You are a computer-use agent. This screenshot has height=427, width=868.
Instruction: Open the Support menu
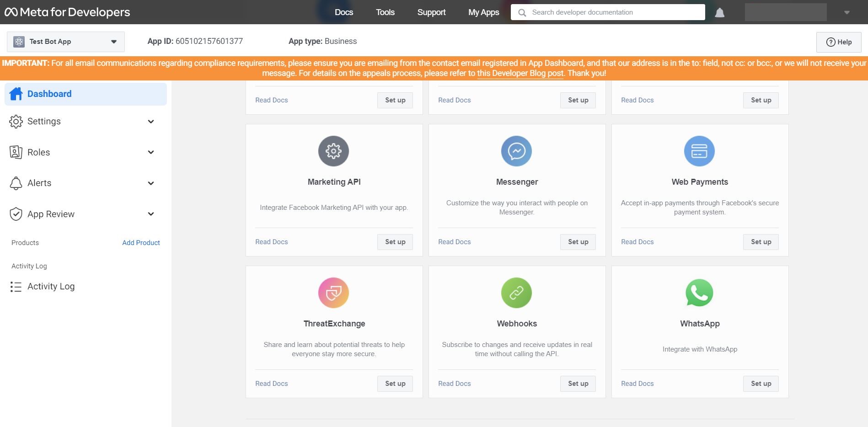431,12
